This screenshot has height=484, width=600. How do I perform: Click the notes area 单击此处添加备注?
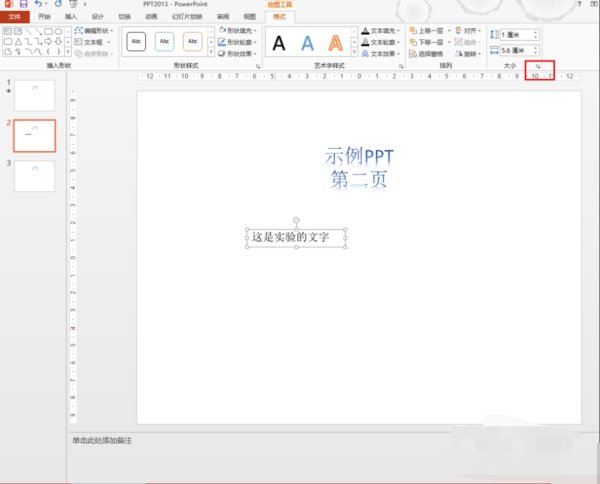(102, 440)
